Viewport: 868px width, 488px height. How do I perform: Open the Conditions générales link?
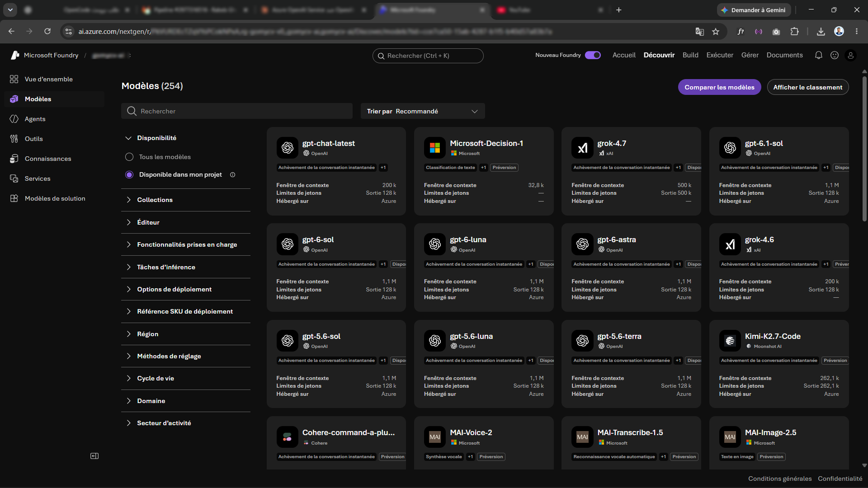780,479
